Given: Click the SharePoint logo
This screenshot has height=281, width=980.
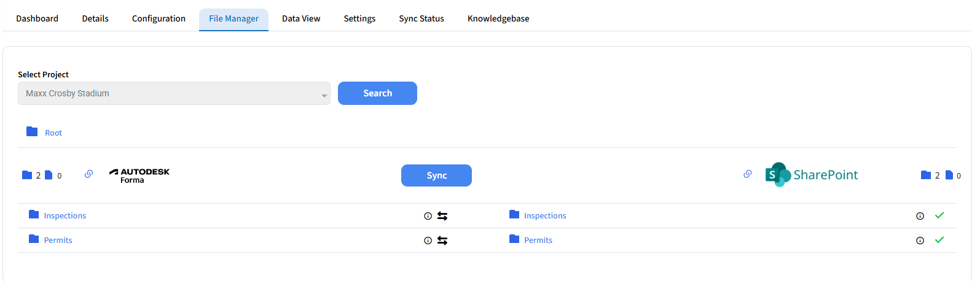Looking at the screenshot, I should (x=811, y=175).
